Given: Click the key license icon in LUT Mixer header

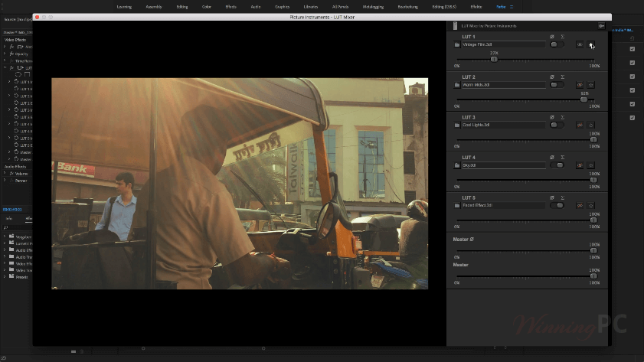Looking at the screenshot, I should click(601, 26).
